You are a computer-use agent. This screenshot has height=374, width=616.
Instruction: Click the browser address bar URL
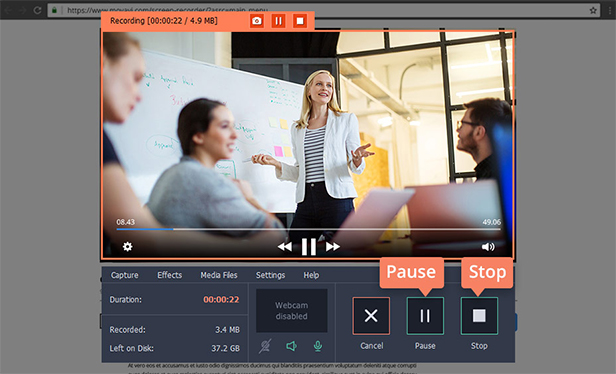tap(167, 10)
